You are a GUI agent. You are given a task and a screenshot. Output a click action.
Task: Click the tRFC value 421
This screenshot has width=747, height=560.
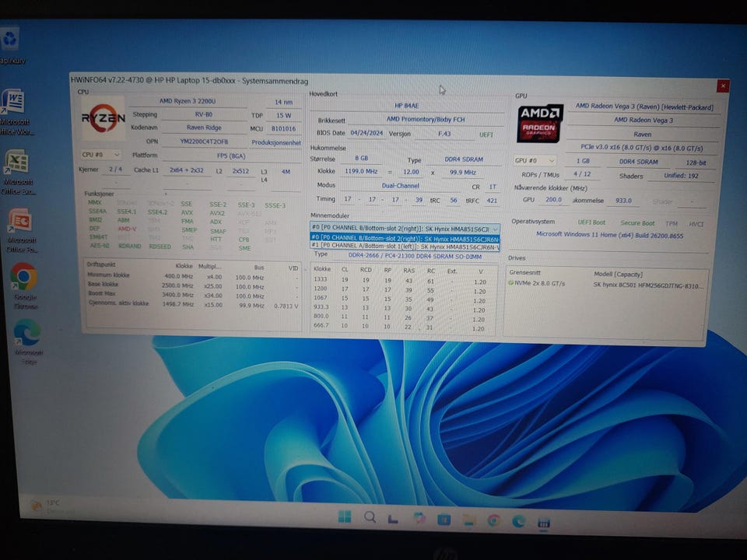492,201
